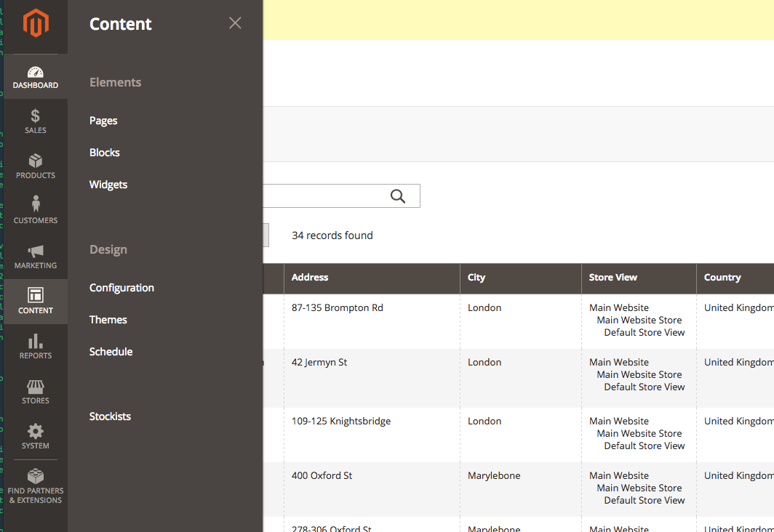
Task: Select the Content sidebar item
Action: [x=36, y=302]
